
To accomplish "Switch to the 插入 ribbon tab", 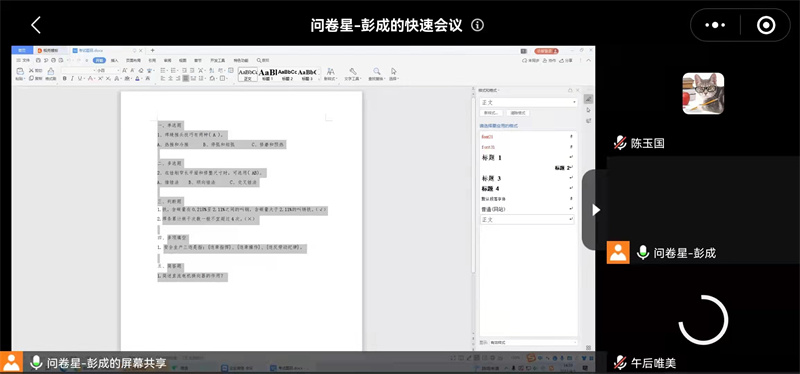I will [114, 60].
